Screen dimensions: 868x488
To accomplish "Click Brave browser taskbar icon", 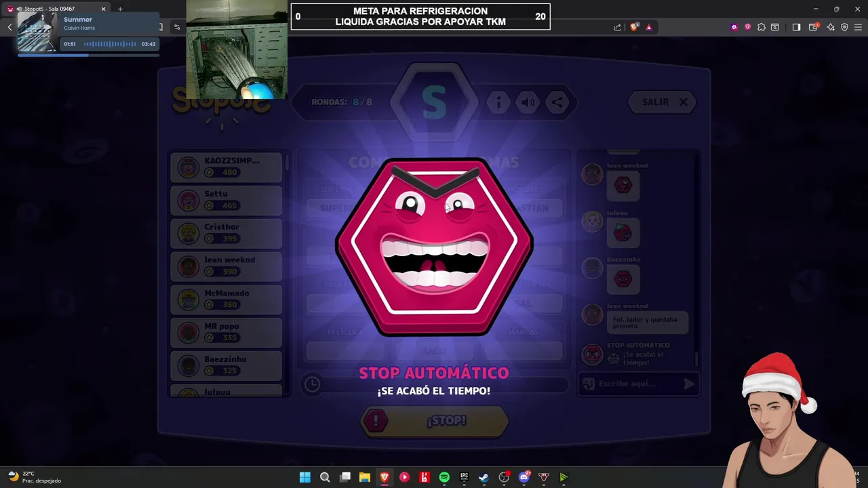I will coord(384,477).
